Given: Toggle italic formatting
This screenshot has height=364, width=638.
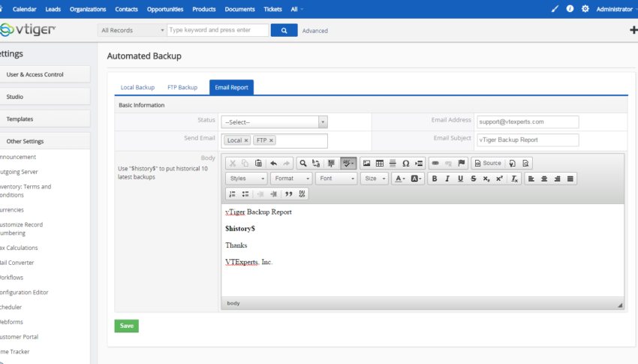Looking at the screenshot, I should tap(447, 179).
